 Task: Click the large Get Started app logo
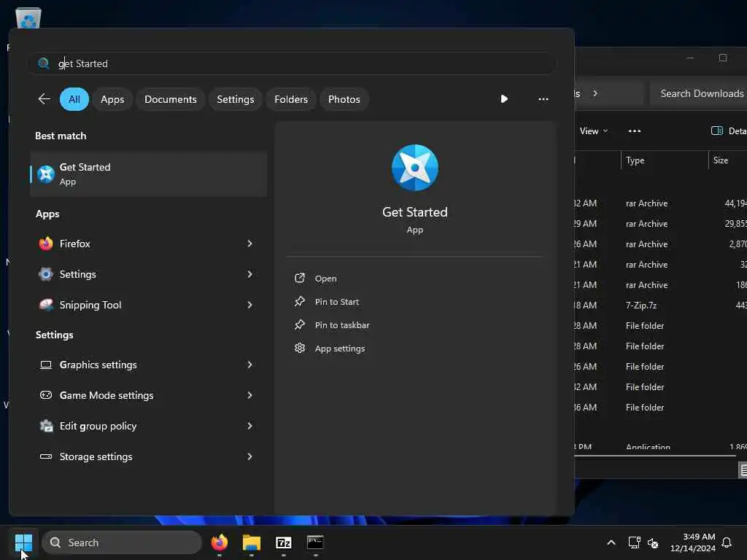(414, 168)
